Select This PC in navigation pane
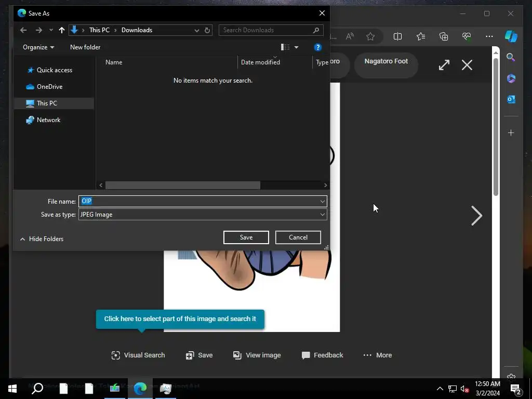532x399 pixels. click(x=54, y=103)
